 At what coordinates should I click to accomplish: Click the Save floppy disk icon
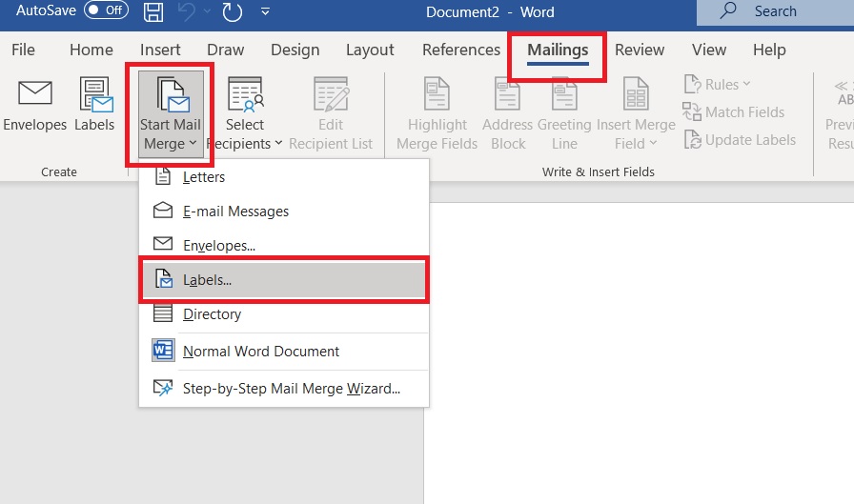[x=153, y=12]
